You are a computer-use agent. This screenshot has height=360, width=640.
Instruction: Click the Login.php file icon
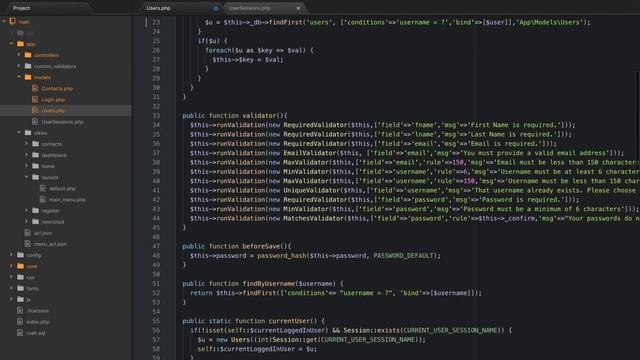tap(35, 99)
